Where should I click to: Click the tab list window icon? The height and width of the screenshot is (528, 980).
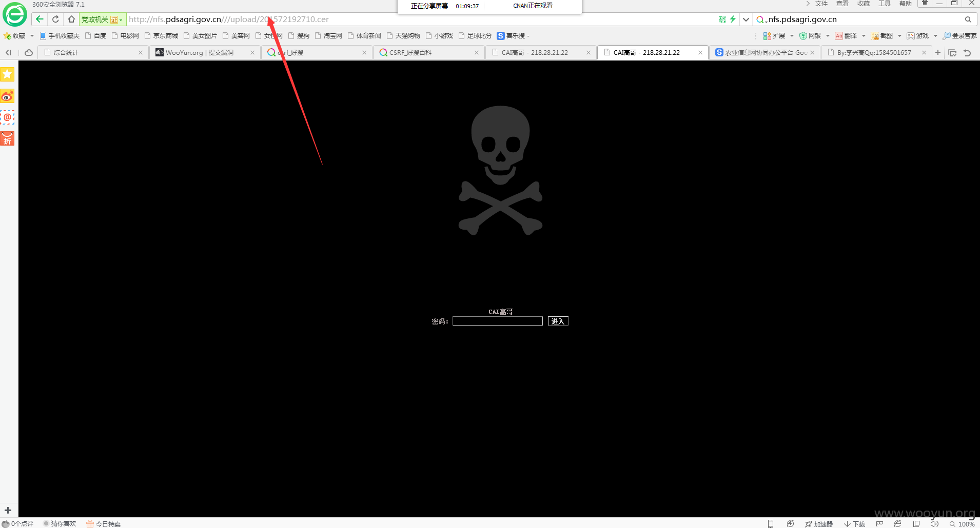(952, 53)
